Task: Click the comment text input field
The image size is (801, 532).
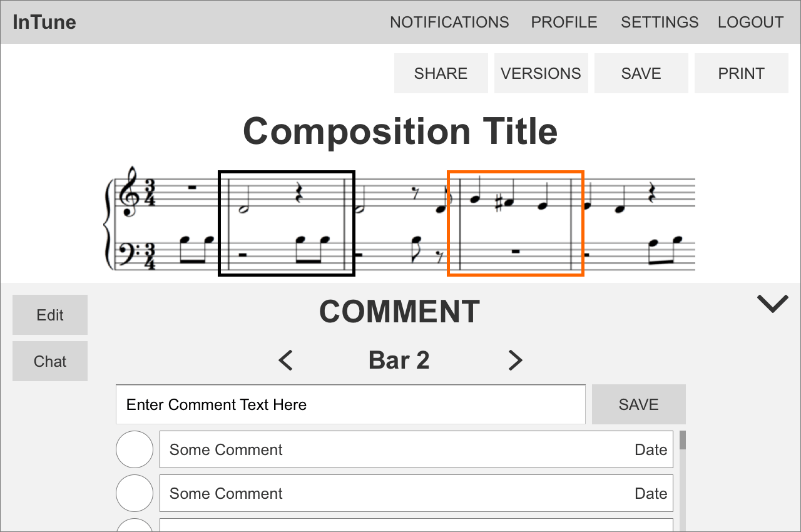Action: (350, 405)
